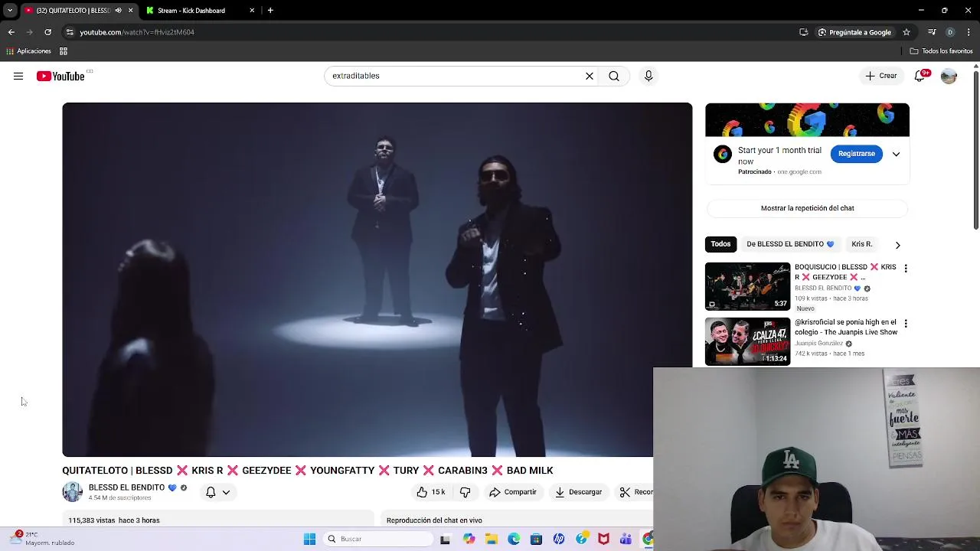Open the Copilot icon in the taskbar
The width and height of the screenshot is (980, 551).
coord(469,539)
